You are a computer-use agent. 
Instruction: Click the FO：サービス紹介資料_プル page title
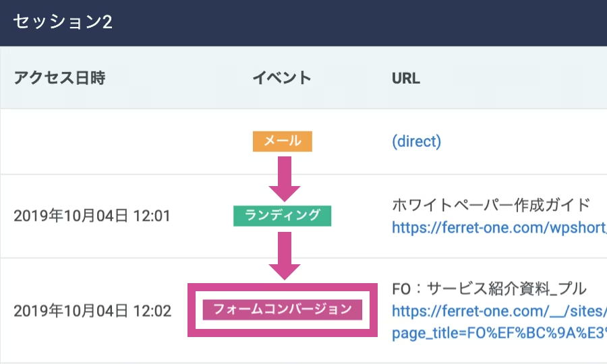tap(489, 289)
